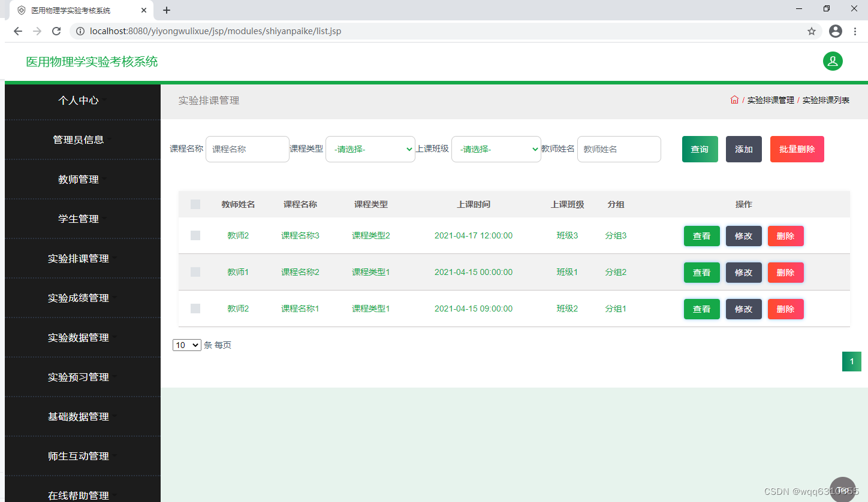The height and width of the screenshot is (502, 868).
Task: Delete the 课程名称2 row
Action: pyautogui.click(x=786, y=273)
